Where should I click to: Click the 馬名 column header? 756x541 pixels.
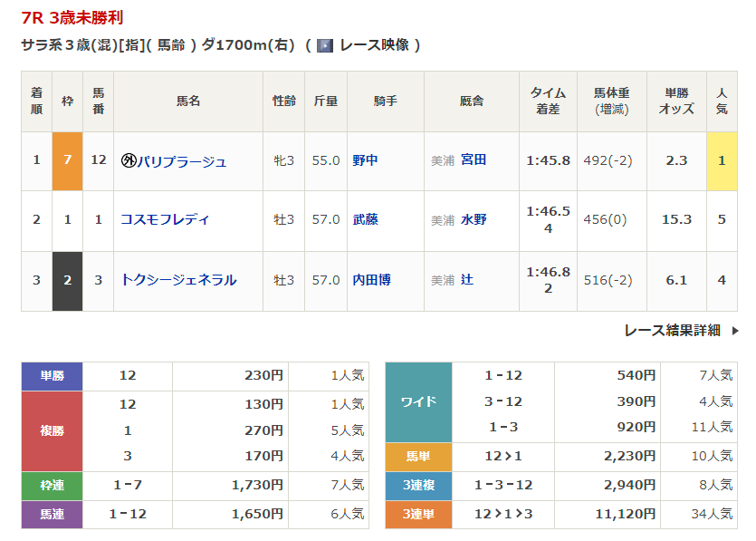(x=188, y=101)
